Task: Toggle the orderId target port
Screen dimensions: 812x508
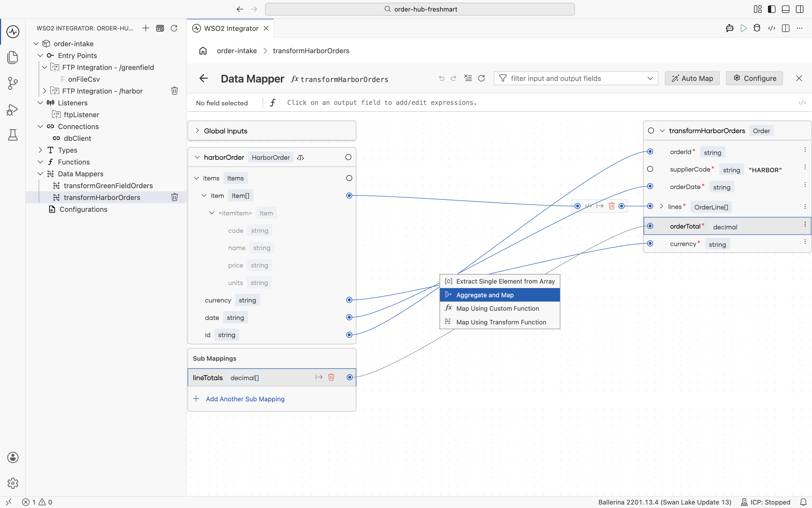Action: [x=650, y=152]
